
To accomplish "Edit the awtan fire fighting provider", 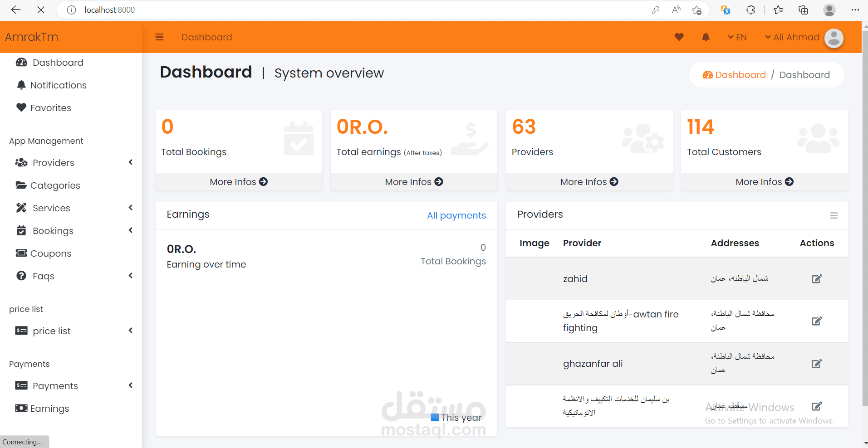I will [817, 321].
